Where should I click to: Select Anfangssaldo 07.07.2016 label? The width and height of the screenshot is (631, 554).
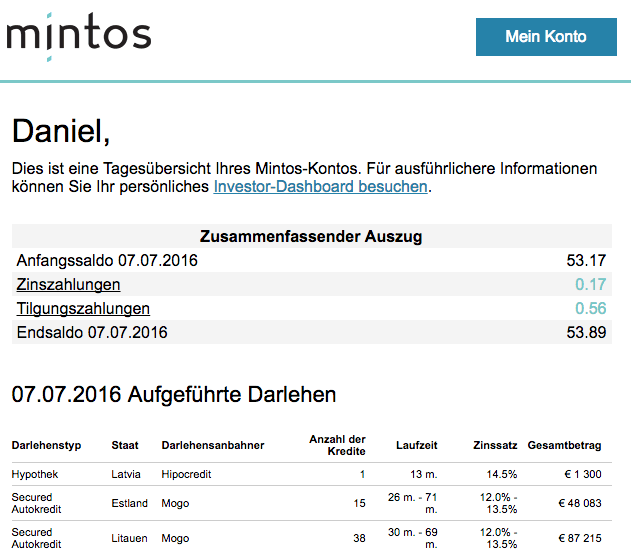point(107,260)
